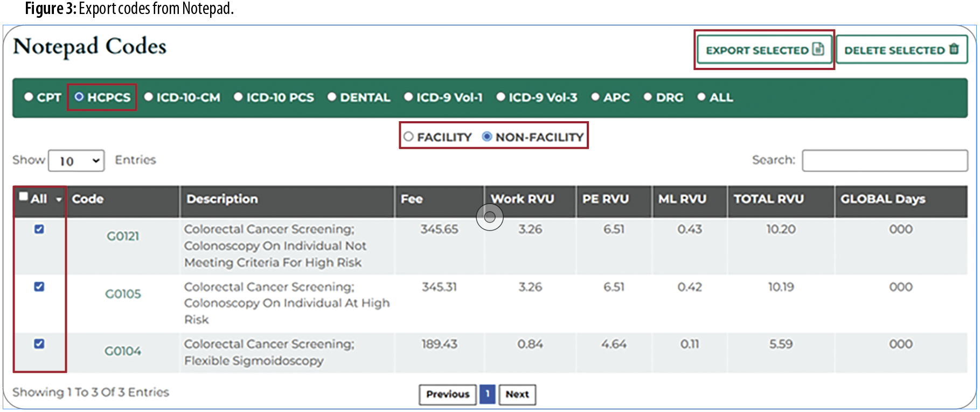Open the G0121 code link
980x412 pixels.
[123, 236]
